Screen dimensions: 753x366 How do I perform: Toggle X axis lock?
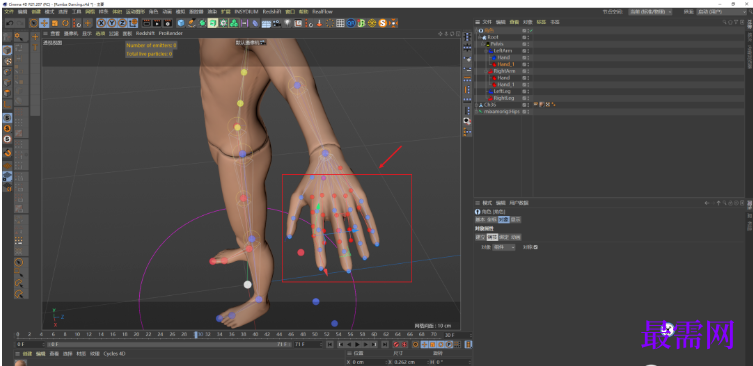[102, 23]
